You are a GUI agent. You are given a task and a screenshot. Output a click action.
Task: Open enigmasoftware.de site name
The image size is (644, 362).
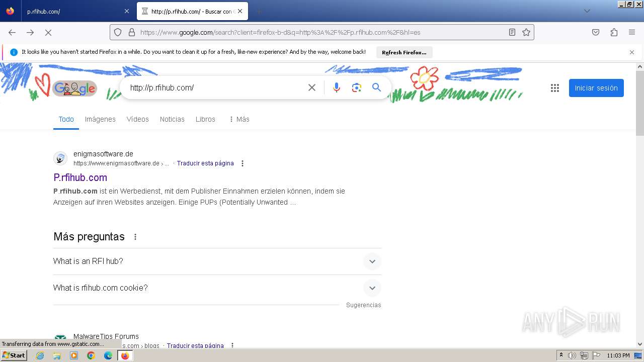(x=103, y=154)
